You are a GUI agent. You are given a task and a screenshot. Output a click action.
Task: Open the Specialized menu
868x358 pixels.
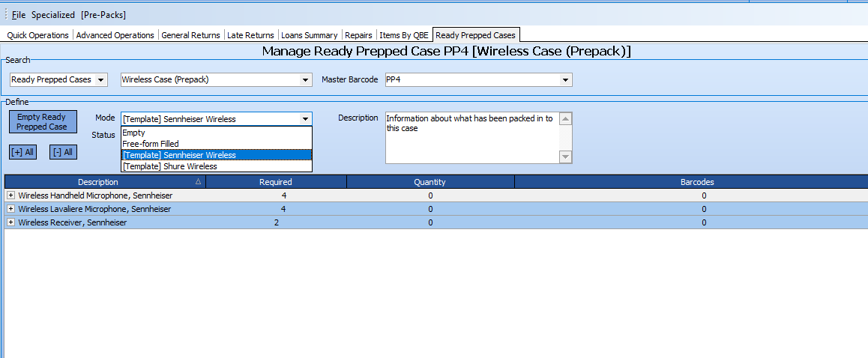tap(53, 15)
